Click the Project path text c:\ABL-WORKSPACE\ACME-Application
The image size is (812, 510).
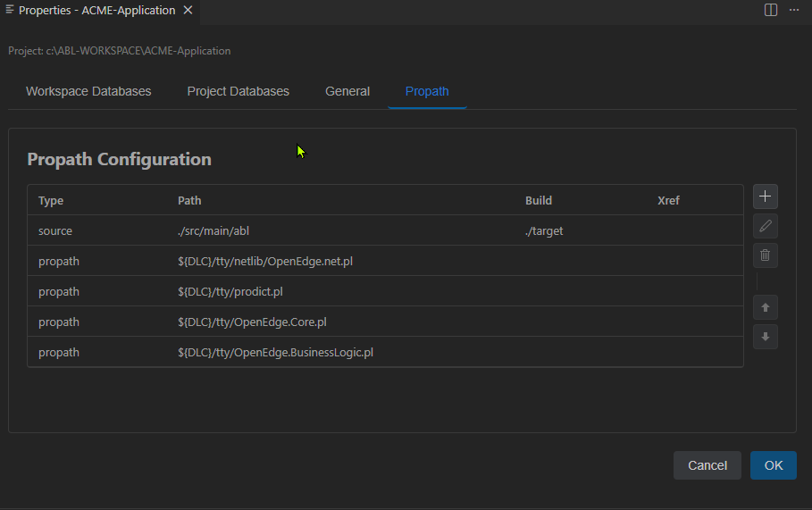(x=138, y=51)
